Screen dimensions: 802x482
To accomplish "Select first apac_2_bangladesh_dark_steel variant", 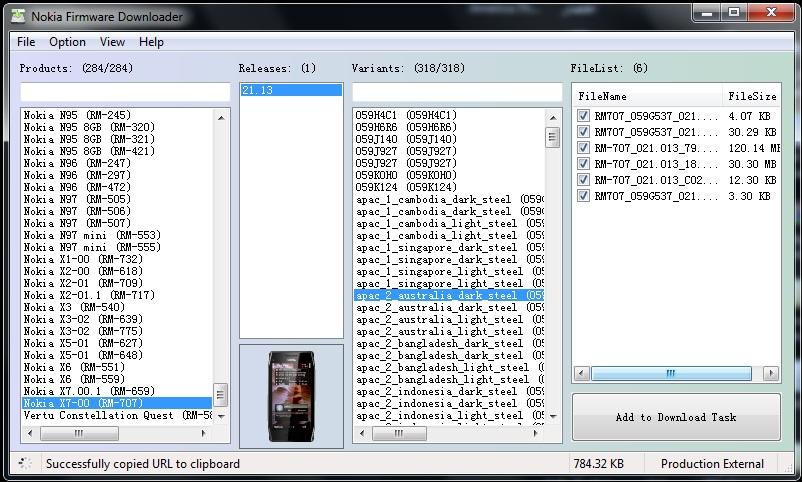I will tap(449, 344).
